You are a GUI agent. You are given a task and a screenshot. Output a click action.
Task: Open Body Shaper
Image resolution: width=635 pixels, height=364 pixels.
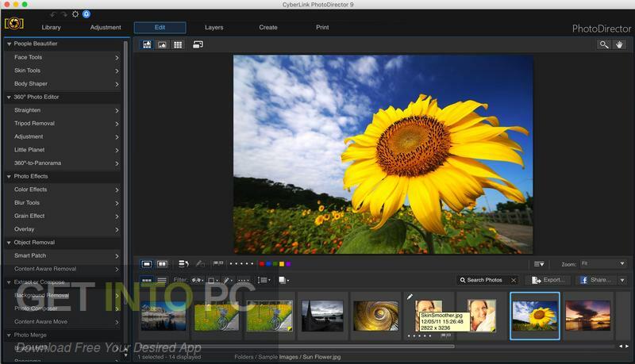click(x=63, y=84)
